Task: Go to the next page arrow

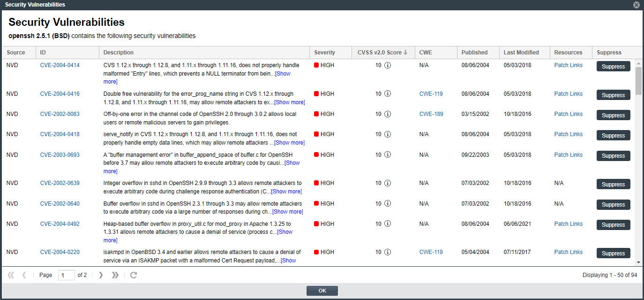Action: coord(101,275)
